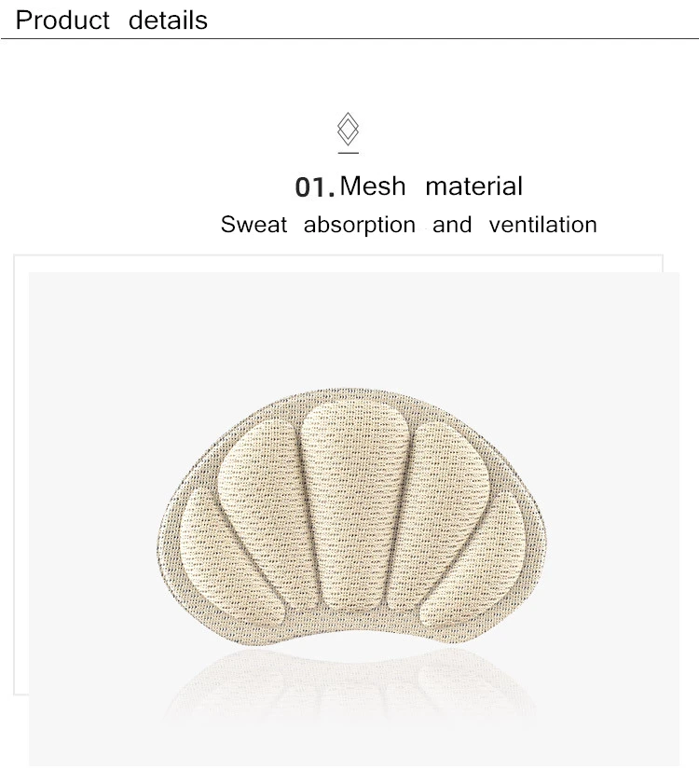
Task: Click the heel pad's center cushion segment
Action: pos(354,505)
